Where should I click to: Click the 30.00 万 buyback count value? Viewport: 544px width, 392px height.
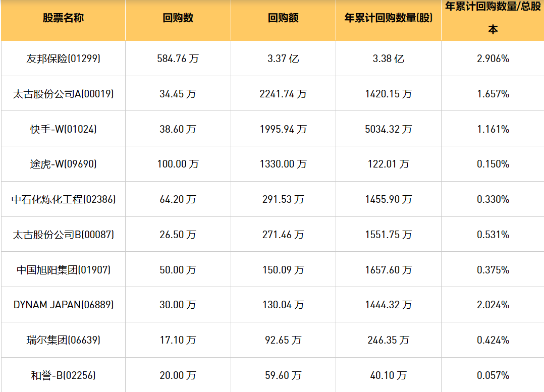[178, 305]
